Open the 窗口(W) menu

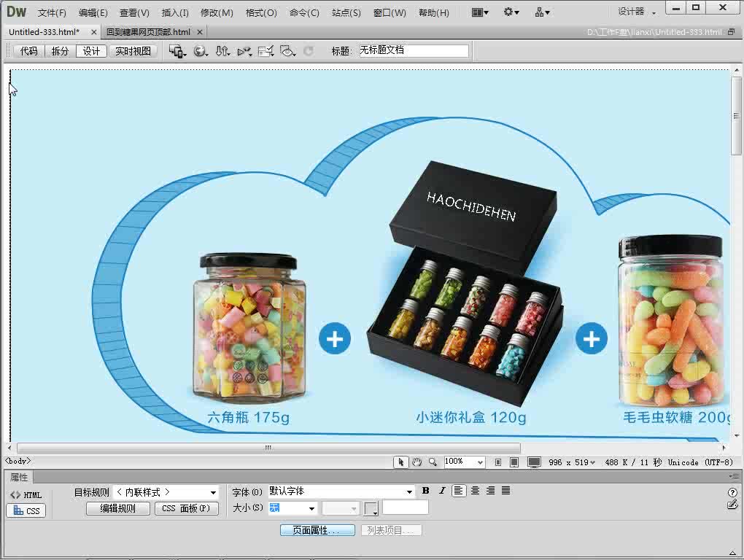[x=390, y=13]
